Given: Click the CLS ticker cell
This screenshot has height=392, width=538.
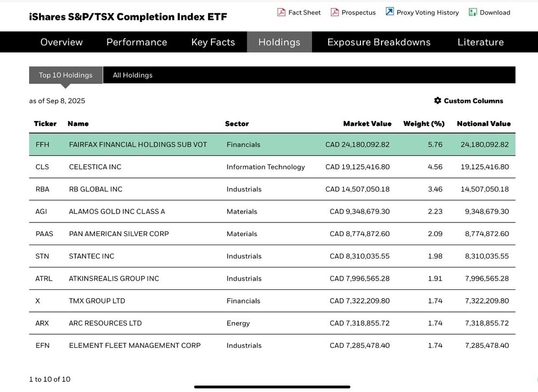Looking at the screenshot, I should click(42, 167).
